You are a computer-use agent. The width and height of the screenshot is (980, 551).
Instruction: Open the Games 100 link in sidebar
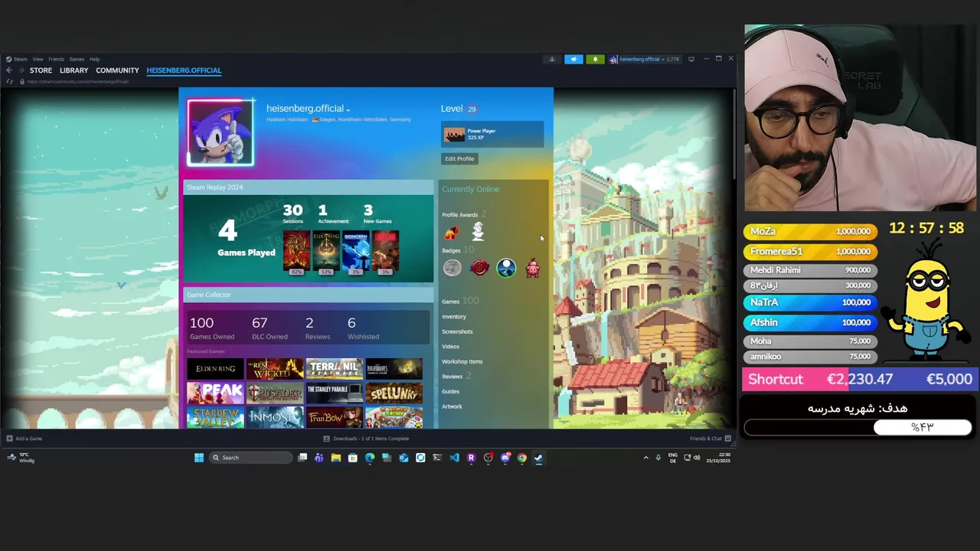pyautogui.click(x=460, y=301)
